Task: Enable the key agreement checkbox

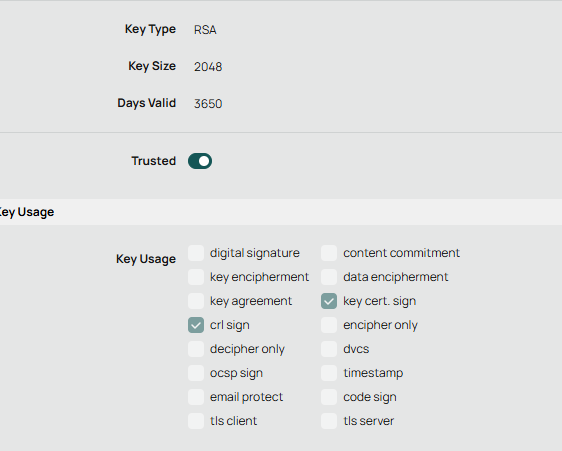Action: coord(196,301)
